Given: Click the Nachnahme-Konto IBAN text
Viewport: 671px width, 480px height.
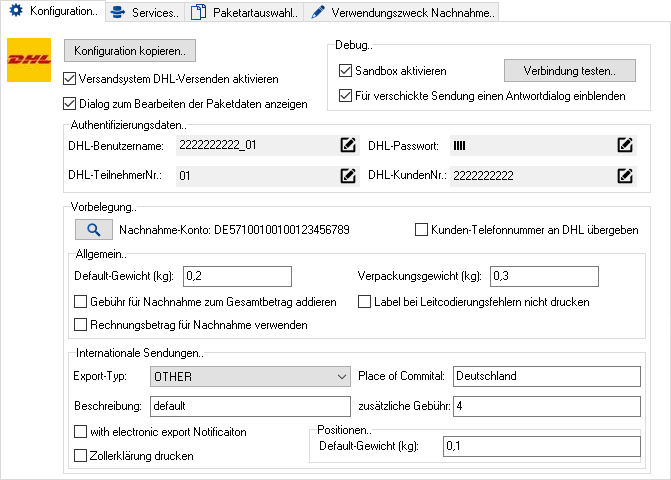Looking at the screenshot, I should 282,230.
